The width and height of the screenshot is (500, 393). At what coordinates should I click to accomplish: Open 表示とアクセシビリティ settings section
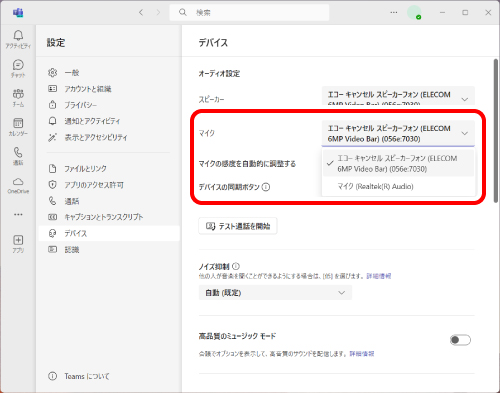109,137
